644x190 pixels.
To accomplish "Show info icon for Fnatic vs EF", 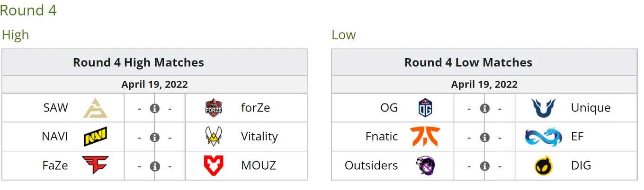I will point(484,138).
